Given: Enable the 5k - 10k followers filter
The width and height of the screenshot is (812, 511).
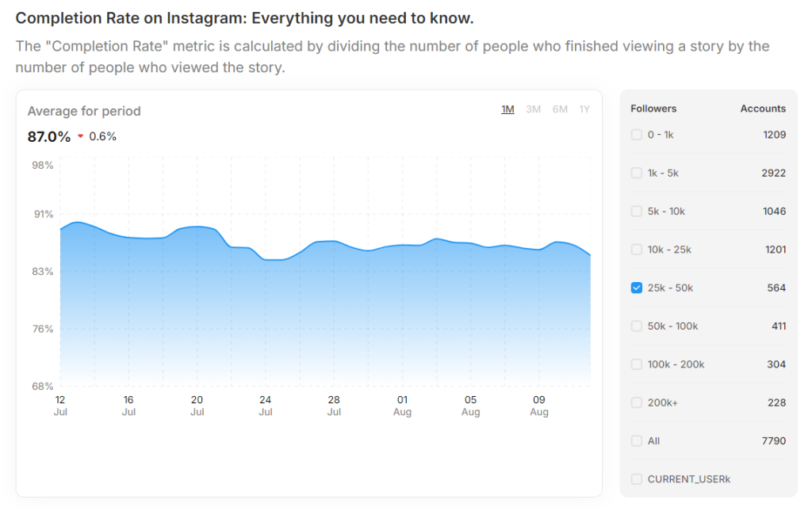Looking at the screenshot, I should click(x=637, y=211).
